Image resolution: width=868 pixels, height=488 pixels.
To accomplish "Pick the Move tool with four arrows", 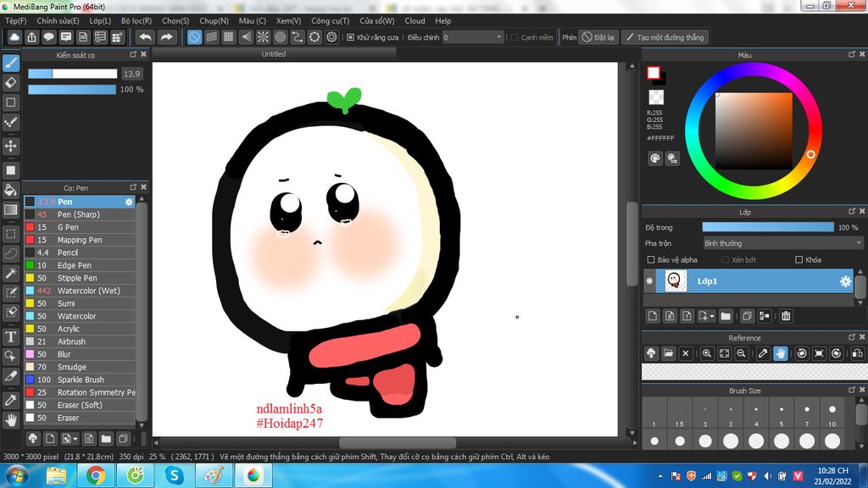I will click(10, 146).
